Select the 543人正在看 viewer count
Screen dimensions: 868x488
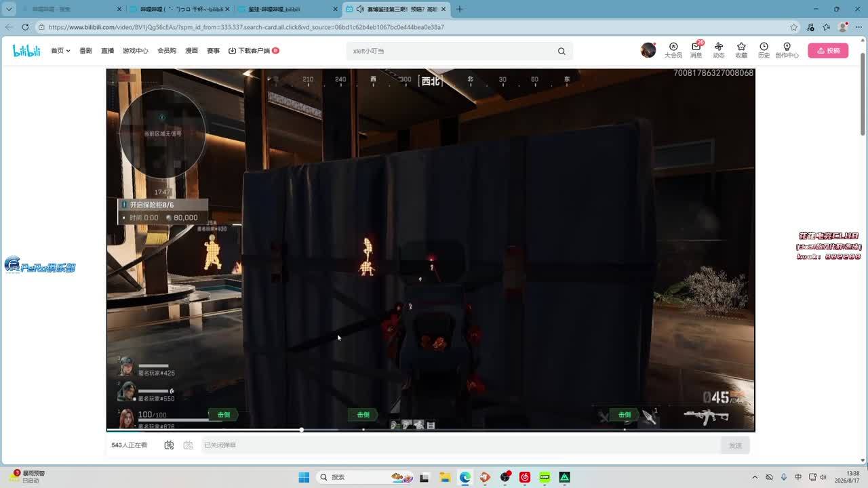(x=130, y=445)
